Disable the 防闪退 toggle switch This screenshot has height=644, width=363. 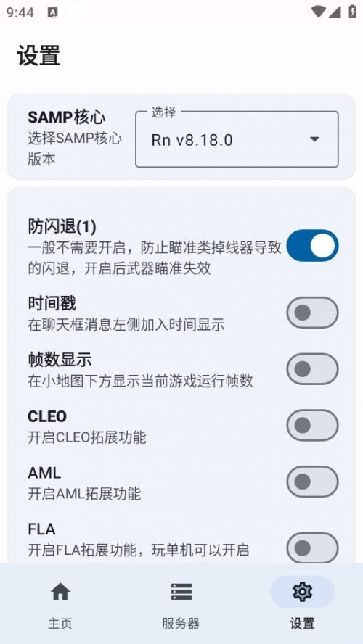coord(312,246)
